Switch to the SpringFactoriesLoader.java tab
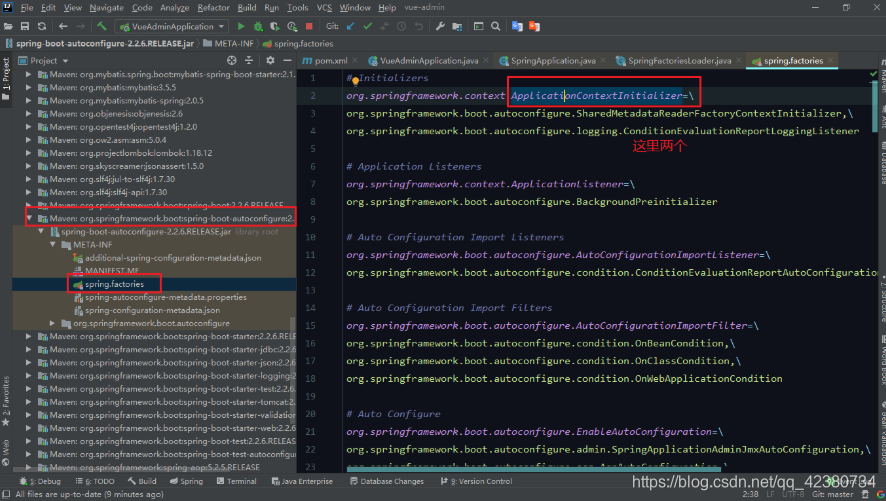Screen dimensions: 886x501 [680, 60]
